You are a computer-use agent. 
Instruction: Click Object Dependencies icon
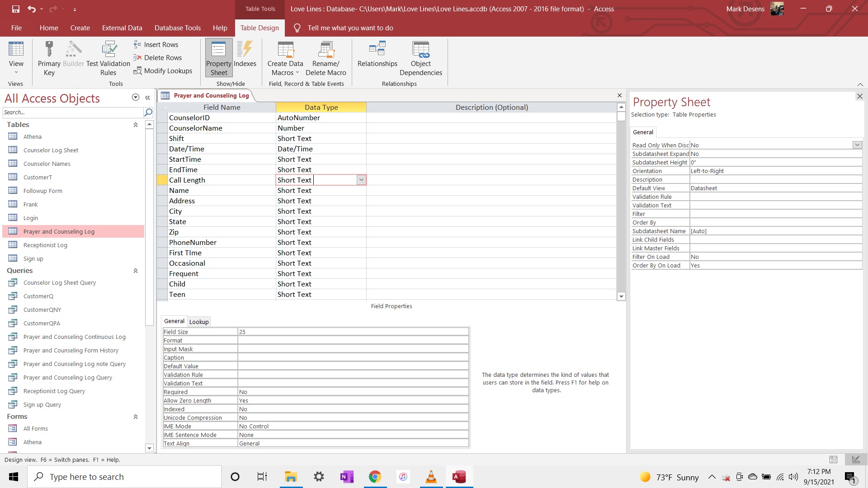(420, 50)
